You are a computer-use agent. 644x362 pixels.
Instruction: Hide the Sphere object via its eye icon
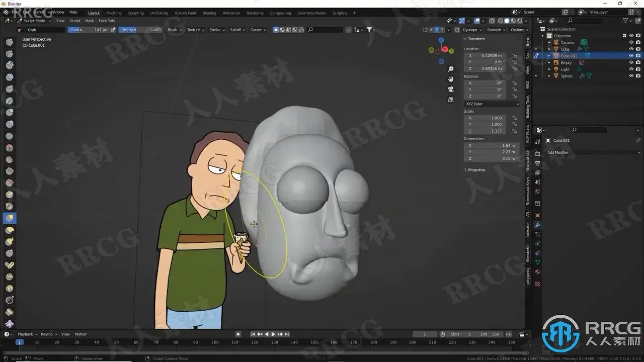coord(631,76)
